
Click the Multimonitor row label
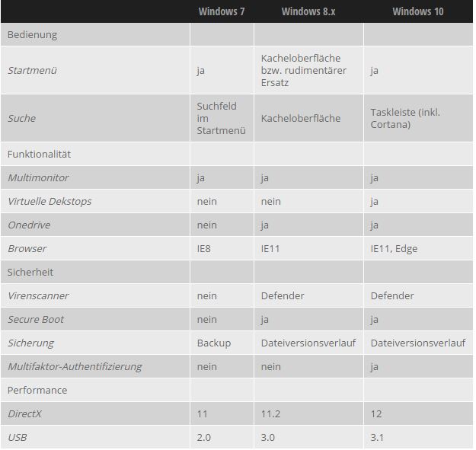(38, 178)
